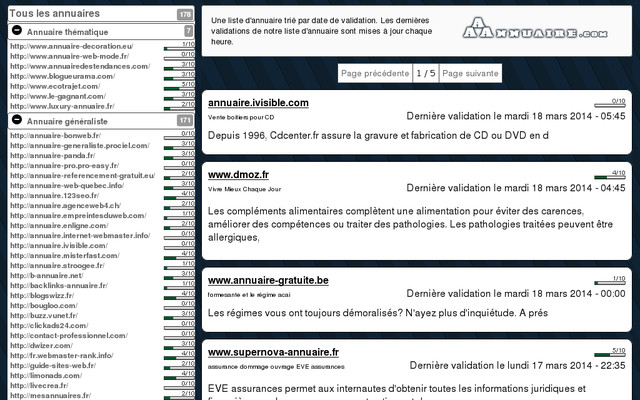
Task: Open http://www.annuaire-web-mode.fr/ link
Action: (x=70, y=56)
